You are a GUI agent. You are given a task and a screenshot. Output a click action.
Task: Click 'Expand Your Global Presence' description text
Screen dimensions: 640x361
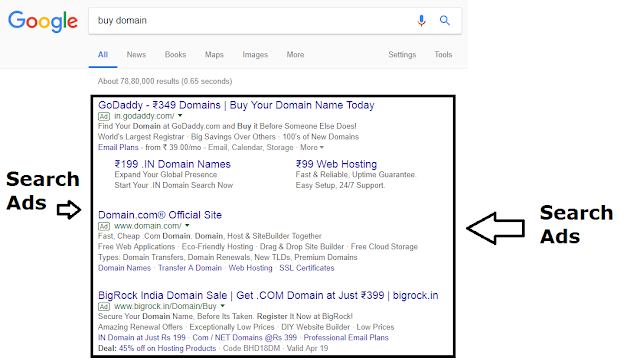click(x=166, y=175)
